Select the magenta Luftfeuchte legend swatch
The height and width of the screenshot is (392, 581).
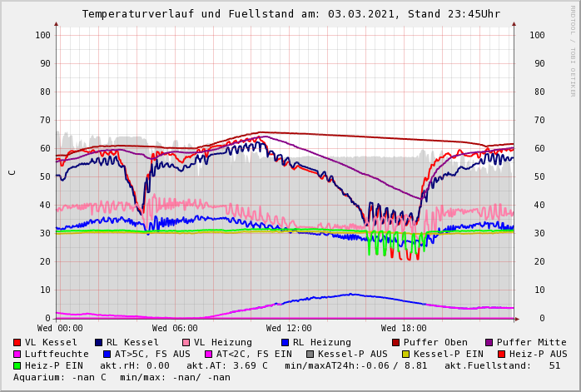(x=17, y=354)
